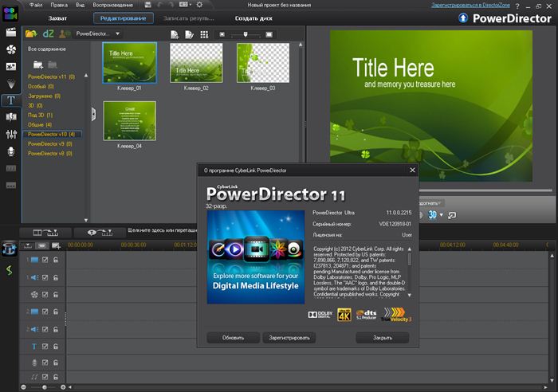
Task: Click the Зарегистрировать button
Action: pos(289,338)
